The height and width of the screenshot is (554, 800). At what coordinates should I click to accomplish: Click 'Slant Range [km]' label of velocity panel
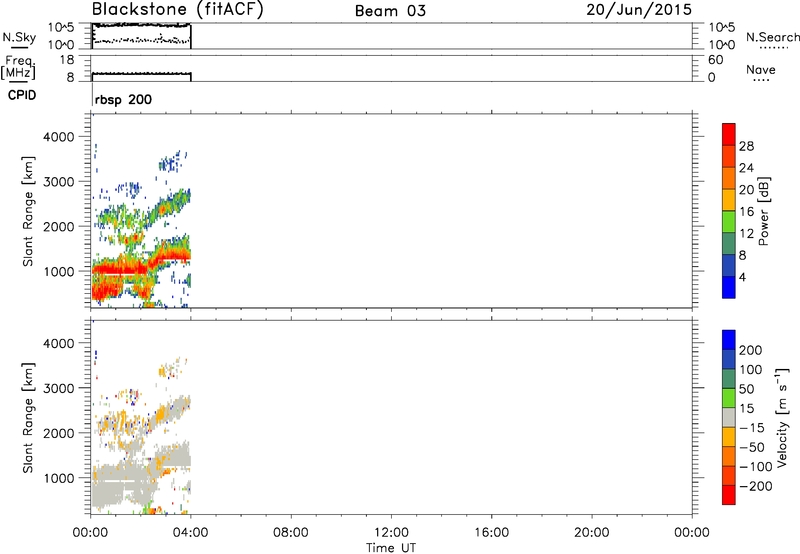coord(28,418)
